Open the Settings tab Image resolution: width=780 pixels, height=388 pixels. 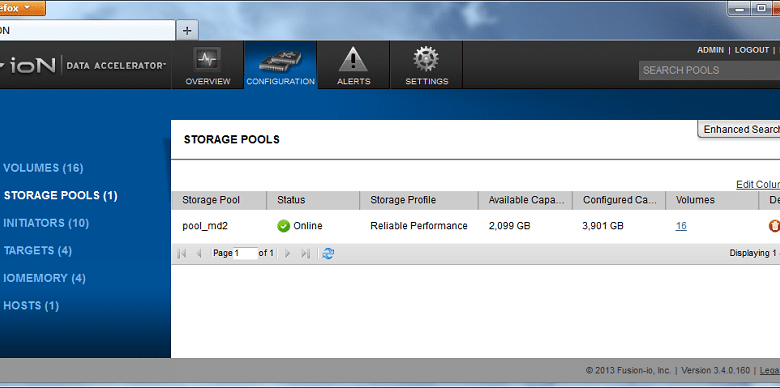pyautogui.click(x=426, y=65)
